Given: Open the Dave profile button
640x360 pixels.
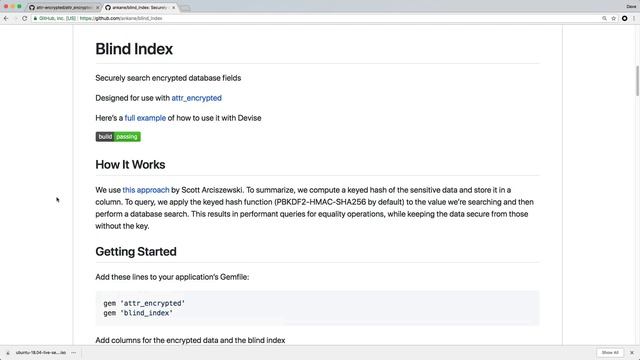Looking at the screenshot, I should [x=631, y=6].
